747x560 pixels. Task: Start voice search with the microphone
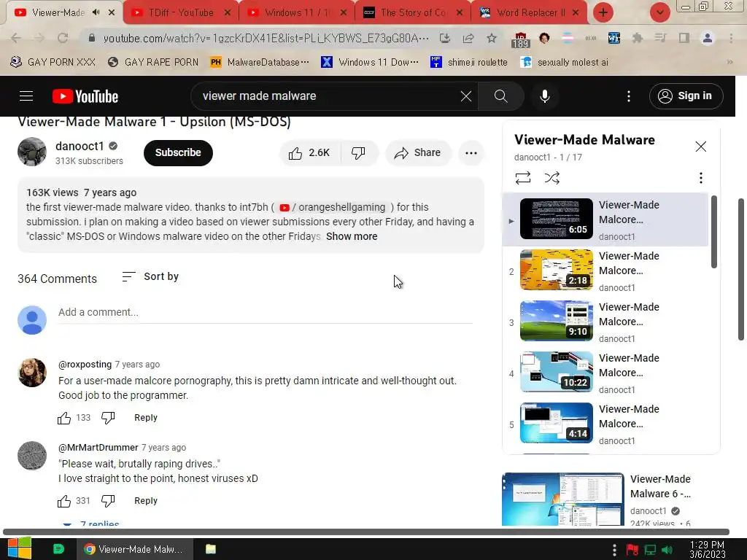544,96
